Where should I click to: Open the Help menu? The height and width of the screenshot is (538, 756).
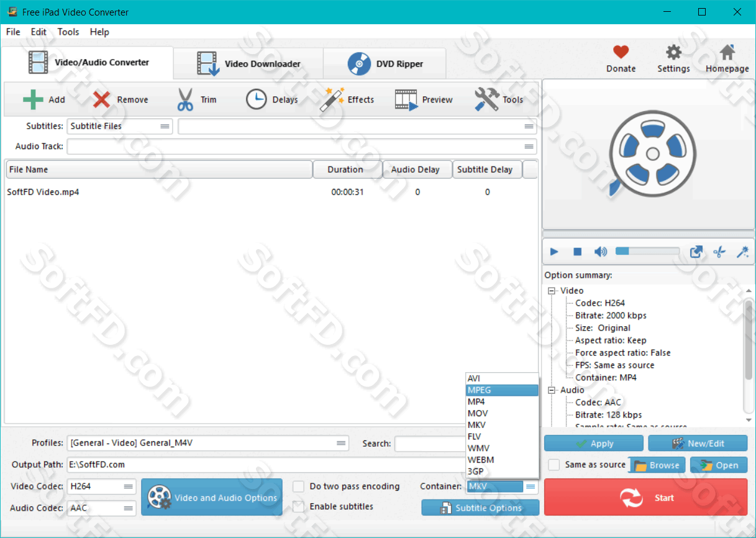pos(99,32)
